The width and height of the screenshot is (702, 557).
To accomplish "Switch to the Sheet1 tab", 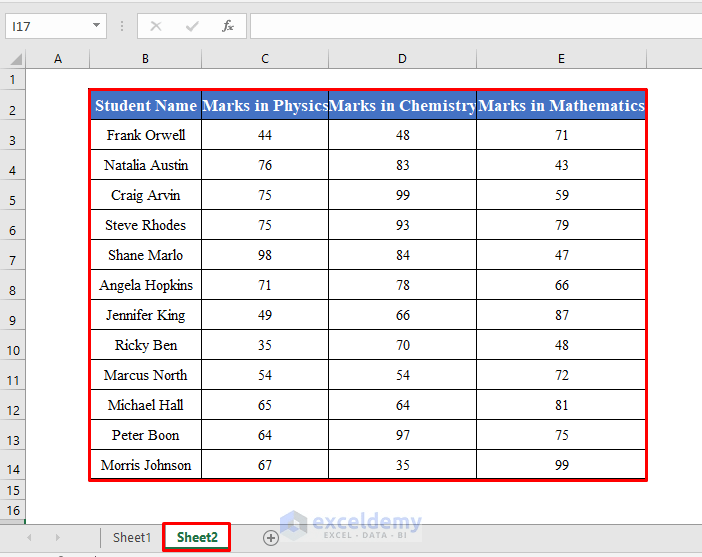I will (x=132, y=537).
